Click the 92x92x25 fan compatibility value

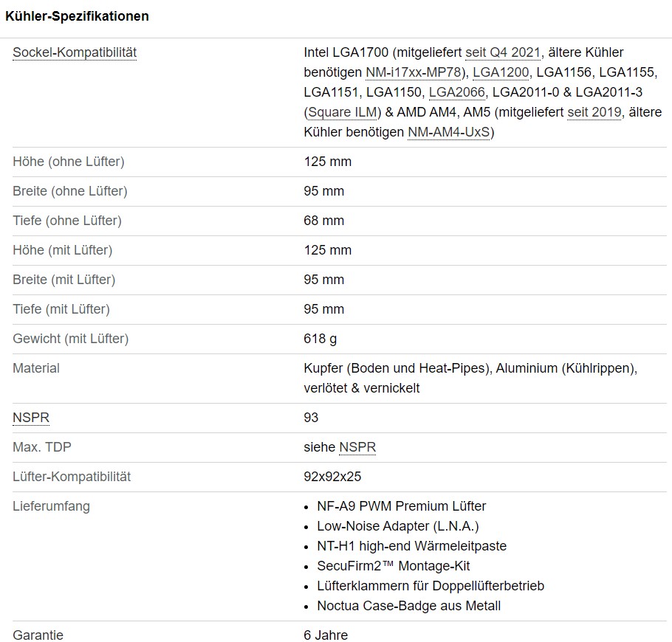(x=332, y=477)
